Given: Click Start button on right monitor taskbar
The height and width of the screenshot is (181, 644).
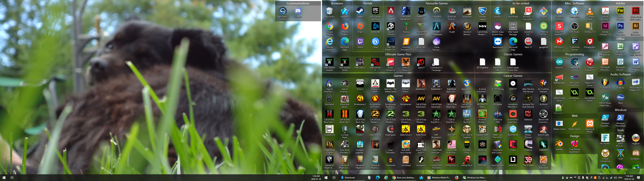Looking at the screenshot, I should (x=326, y=177).
